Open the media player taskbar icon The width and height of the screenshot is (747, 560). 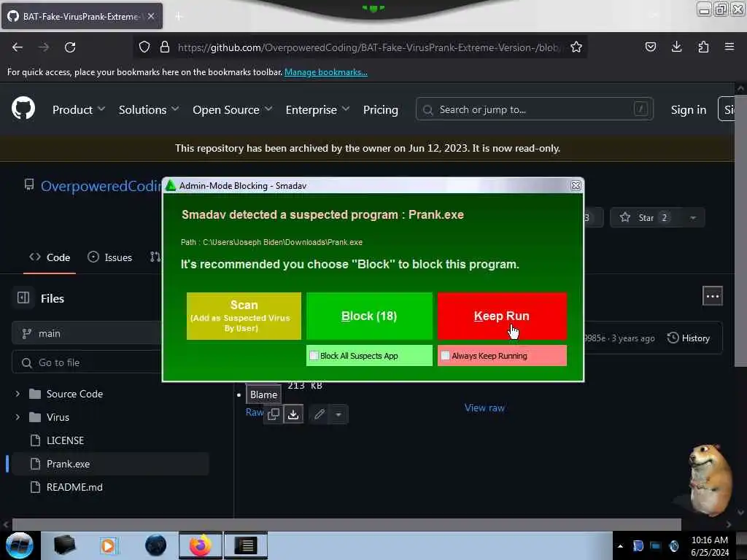108,545
